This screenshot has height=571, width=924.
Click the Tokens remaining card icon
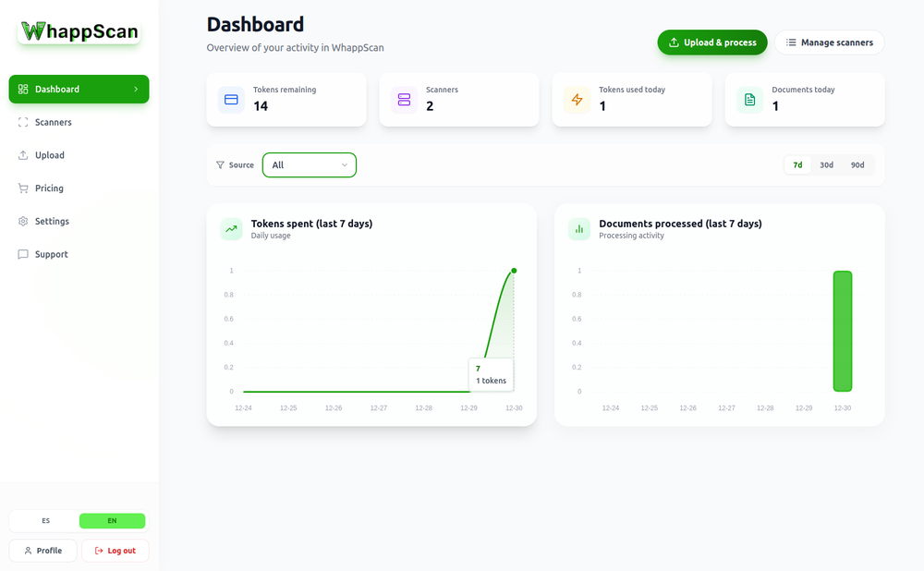click(231, 100)
